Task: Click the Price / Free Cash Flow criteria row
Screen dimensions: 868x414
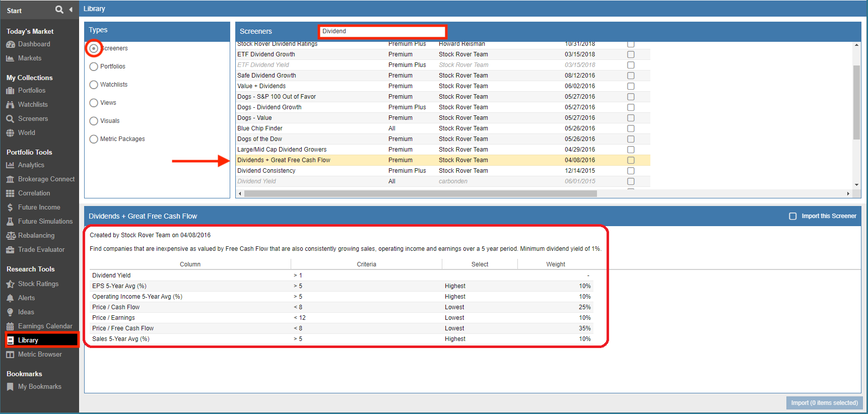Action: coord(342,328)
